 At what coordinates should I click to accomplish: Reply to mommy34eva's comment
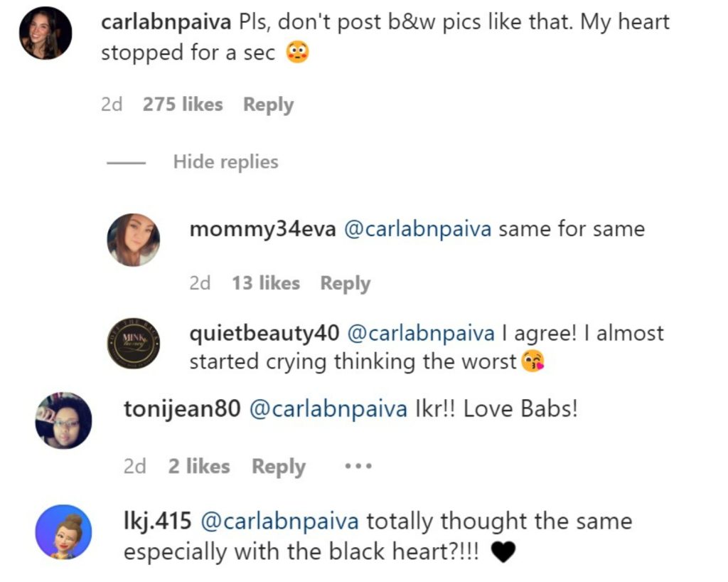pyautogui.click(x=345, y=283)
